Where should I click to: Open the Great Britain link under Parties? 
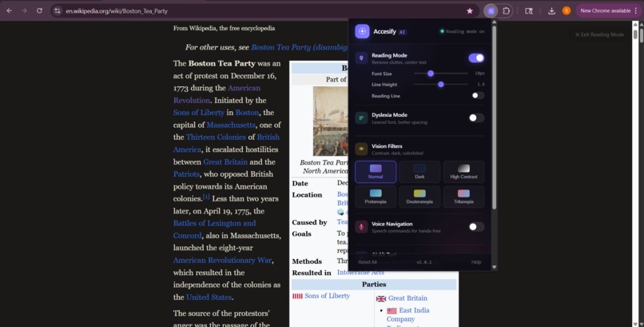click(x=407, y=298)
